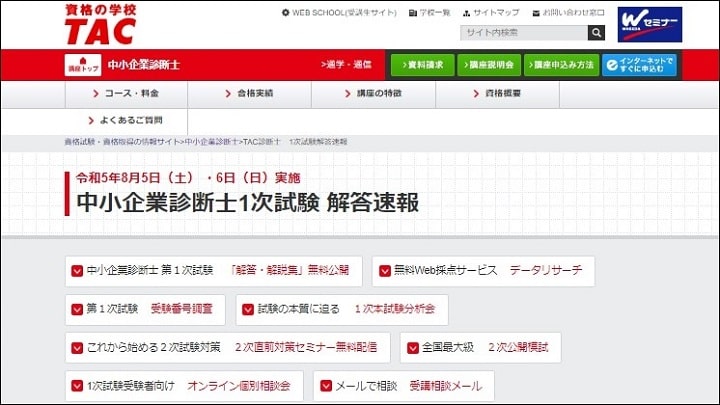Click check icon beside 無料Web採点サービス

coord(385,271)
